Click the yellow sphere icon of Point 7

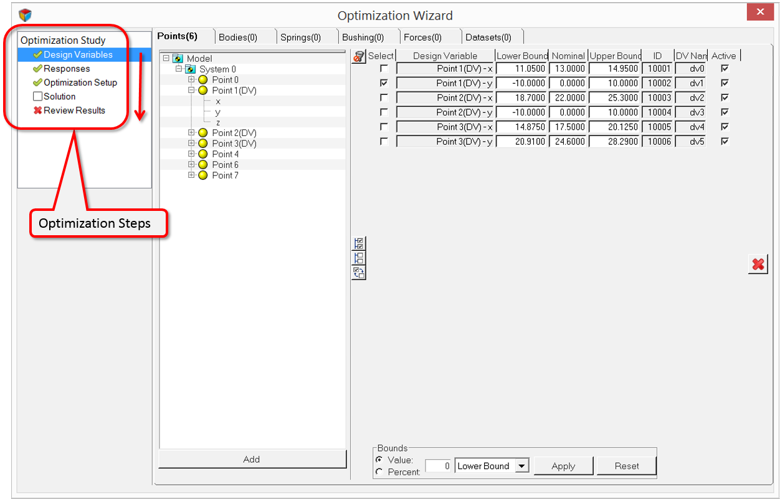tap(203, 175)
